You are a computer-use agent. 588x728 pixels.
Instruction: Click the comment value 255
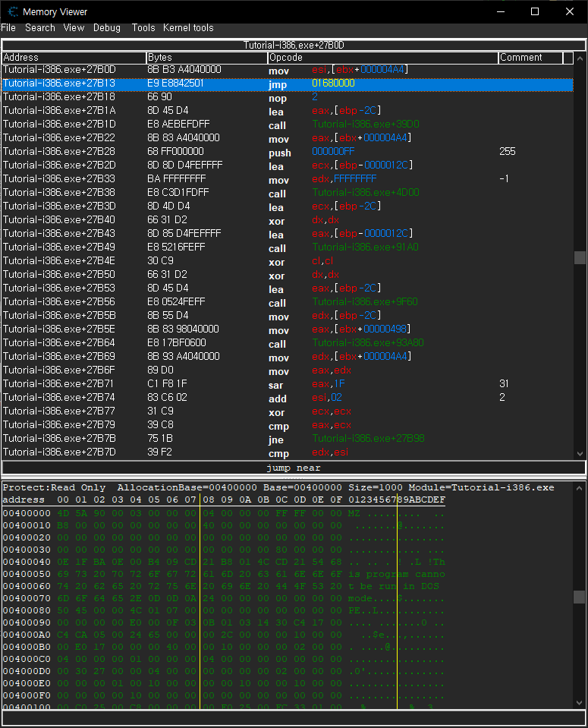(508, 152)
